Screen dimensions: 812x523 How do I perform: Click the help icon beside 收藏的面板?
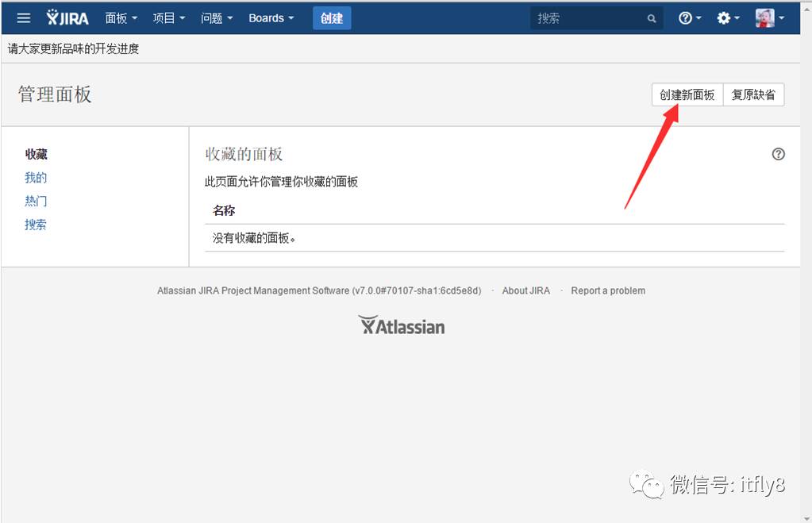click(778, 154)
